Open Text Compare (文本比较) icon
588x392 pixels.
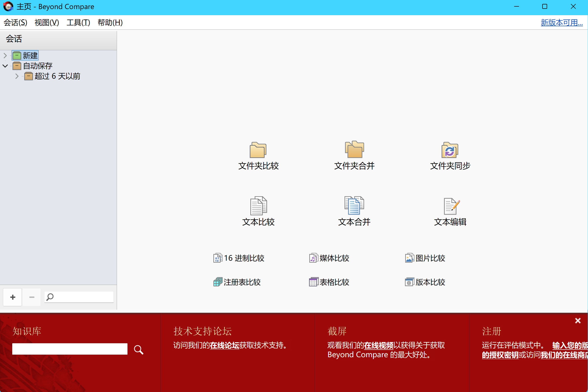[x=258, y=206]
